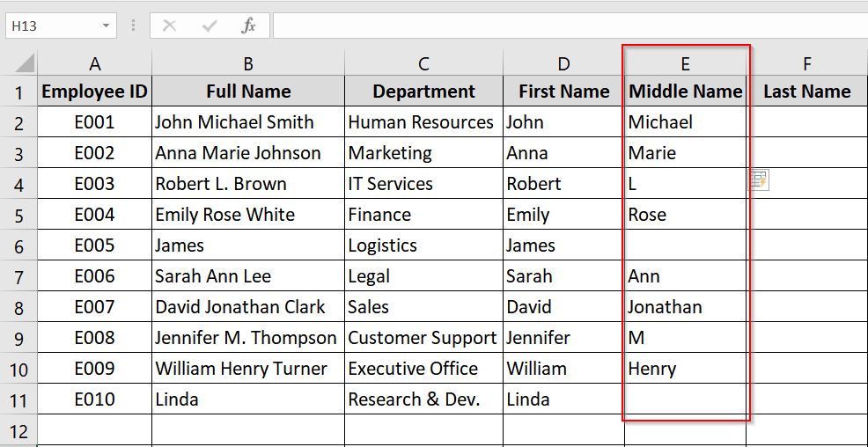Click the Enter checkmark icon in formula bar
Viewport: 868px width, 447px height.
click(x=210, y=26)
